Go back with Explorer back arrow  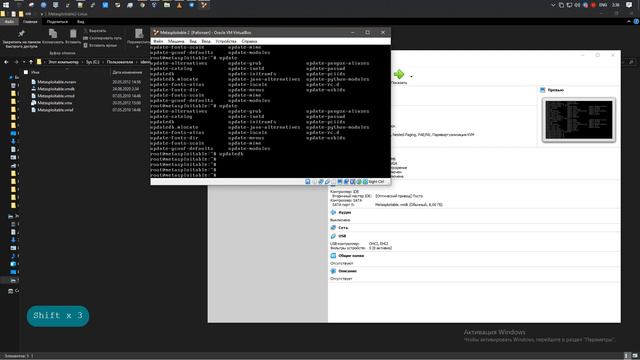click(x=6, y=62)
